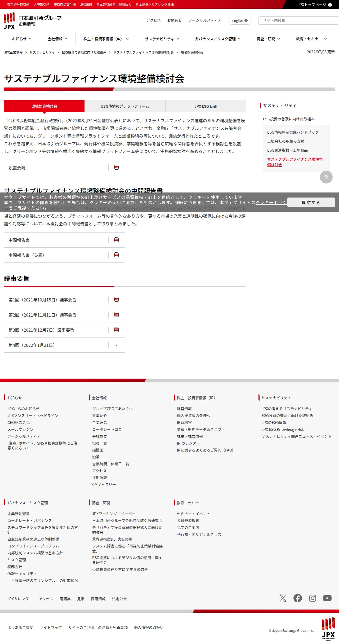The width and height of the screenshot is (339, 644).
Task: Open PDF for 第3回（2021年12月7日）議事要旨
Action: pos(116,330)
